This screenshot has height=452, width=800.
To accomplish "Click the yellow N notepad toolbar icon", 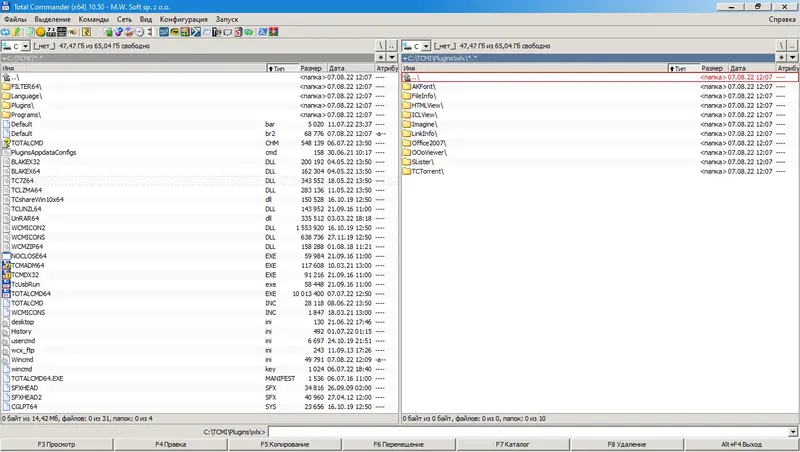I will tap(86, 32).
